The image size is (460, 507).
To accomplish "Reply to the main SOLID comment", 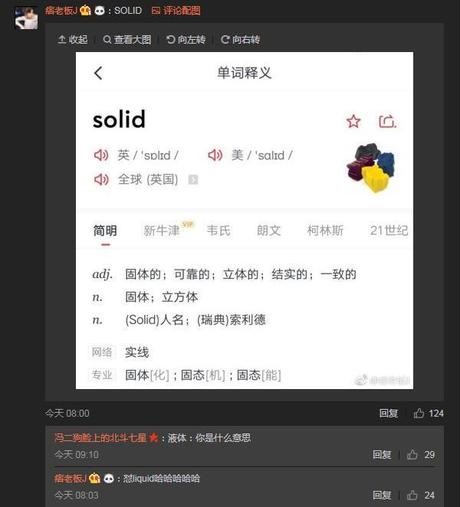I will 389,413.
